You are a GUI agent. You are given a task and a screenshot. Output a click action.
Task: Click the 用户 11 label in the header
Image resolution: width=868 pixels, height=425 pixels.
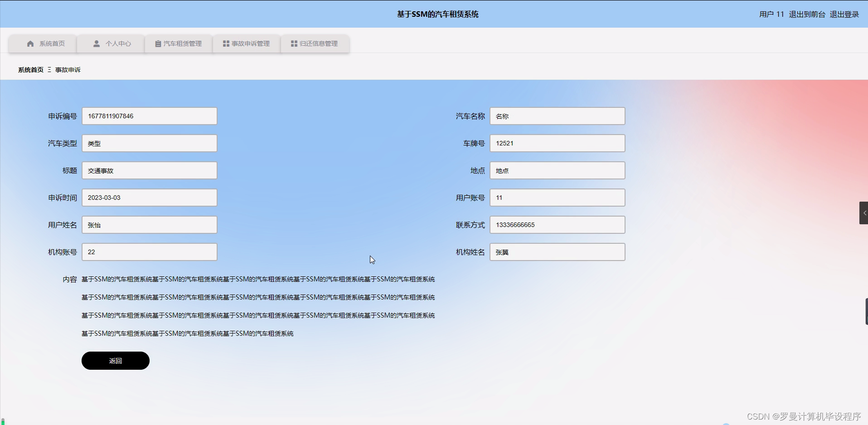[771, 14]
